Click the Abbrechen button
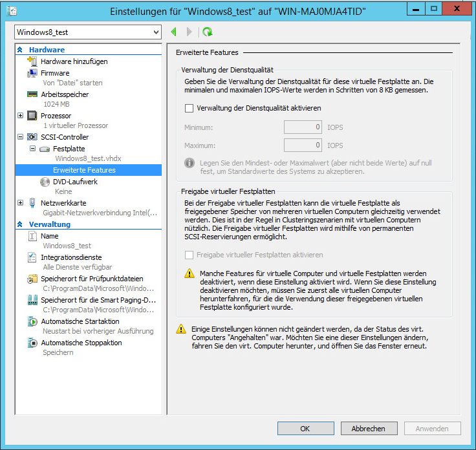The height and width of the screenshot is (450, 476). point(368,428)
